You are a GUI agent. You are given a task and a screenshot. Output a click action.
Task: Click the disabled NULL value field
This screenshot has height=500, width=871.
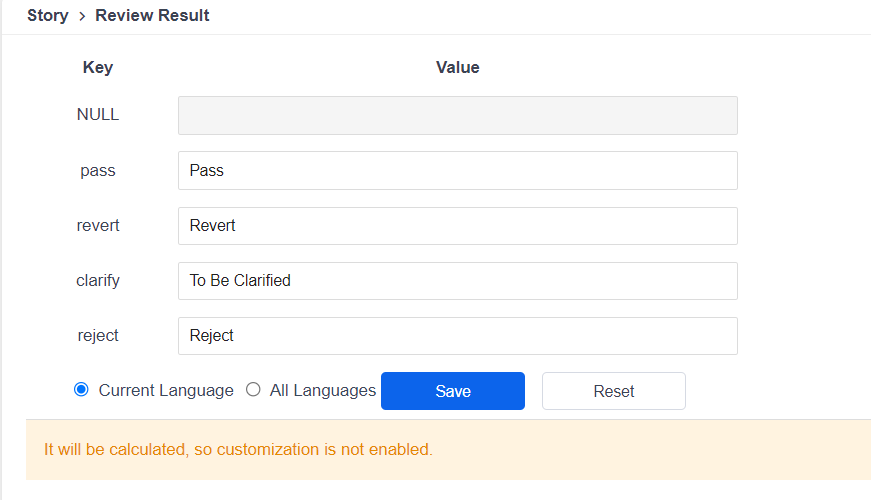(x=458, y=116)
